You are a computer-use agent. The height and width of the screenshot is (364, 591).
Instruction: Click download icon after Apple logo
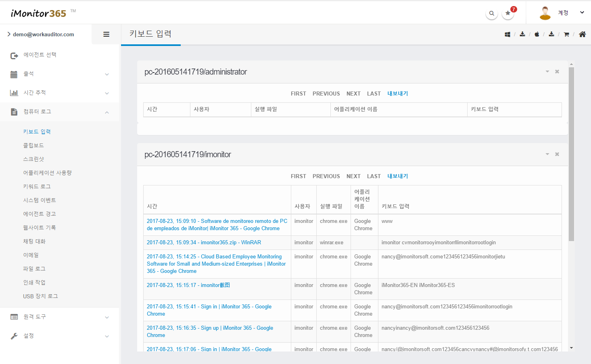[x=551, y=34]
